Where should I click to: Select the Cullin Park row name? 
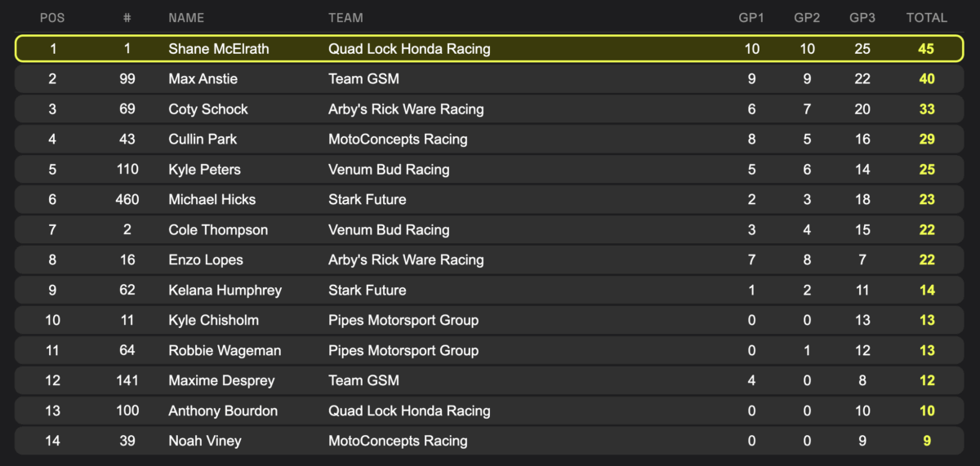click(x=203, y=140)
